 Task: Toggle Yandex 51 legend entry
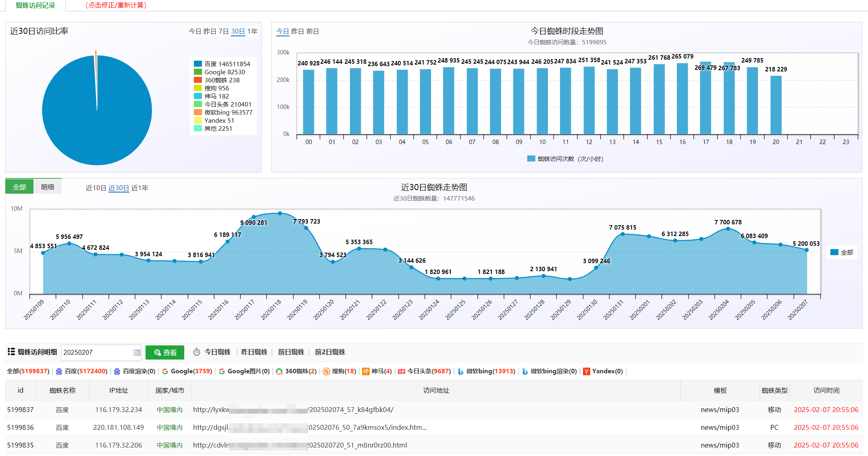click(214, 120)
